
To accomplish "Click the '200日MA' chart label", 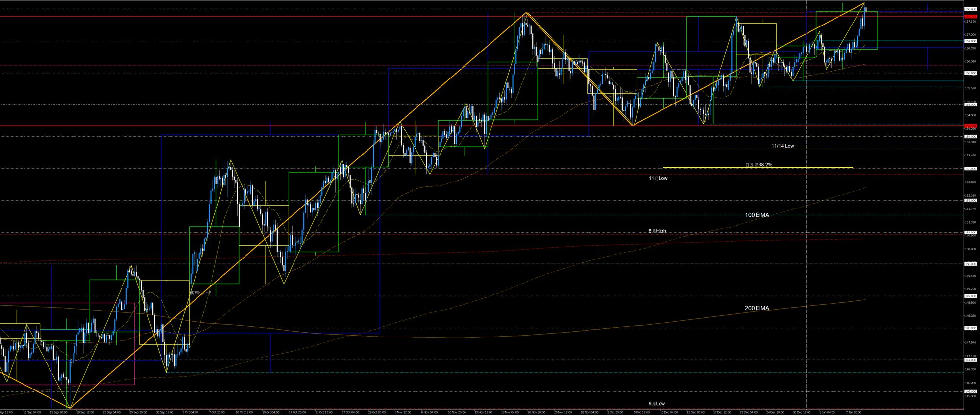I will point(757,308).
